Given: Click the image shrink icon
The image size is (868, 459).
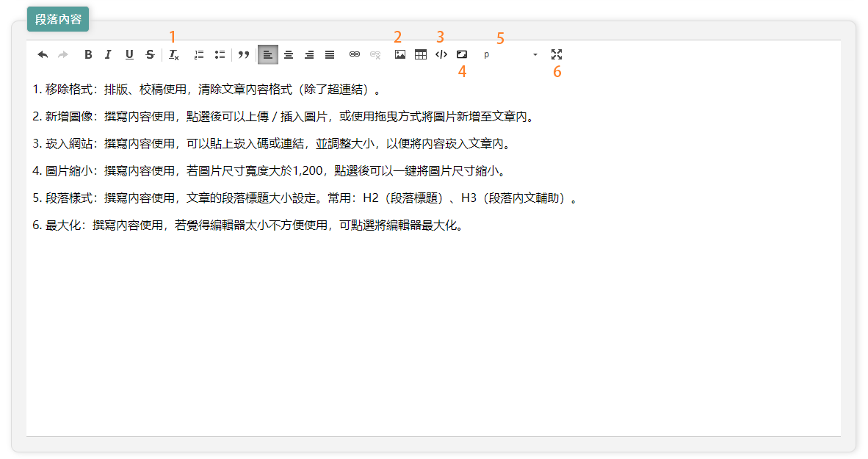Looking at the screenshot, I should (x=462, y=54).
